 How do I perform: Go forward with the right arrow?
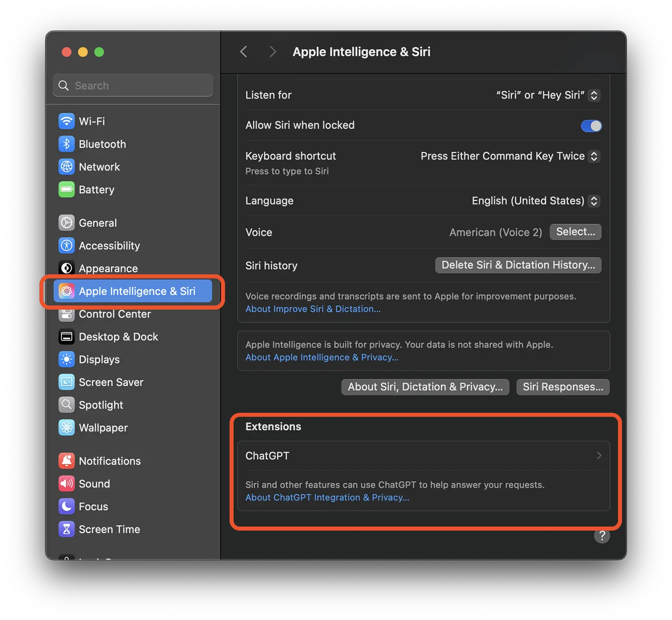pos(273,52)
